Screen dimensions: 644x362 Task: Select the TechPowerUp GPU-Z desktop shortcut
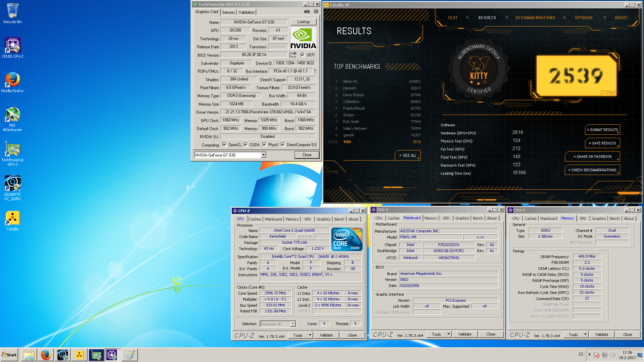click(12, 154)
